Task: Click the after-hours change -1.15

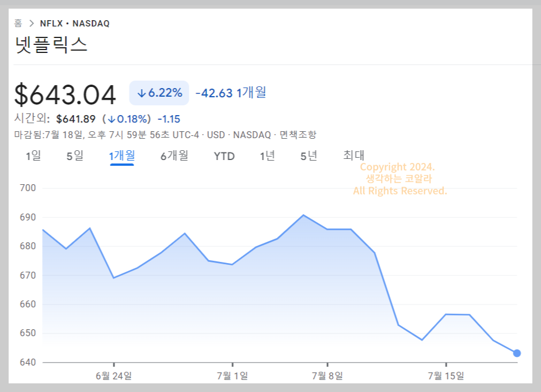Action: coord(169,119)
